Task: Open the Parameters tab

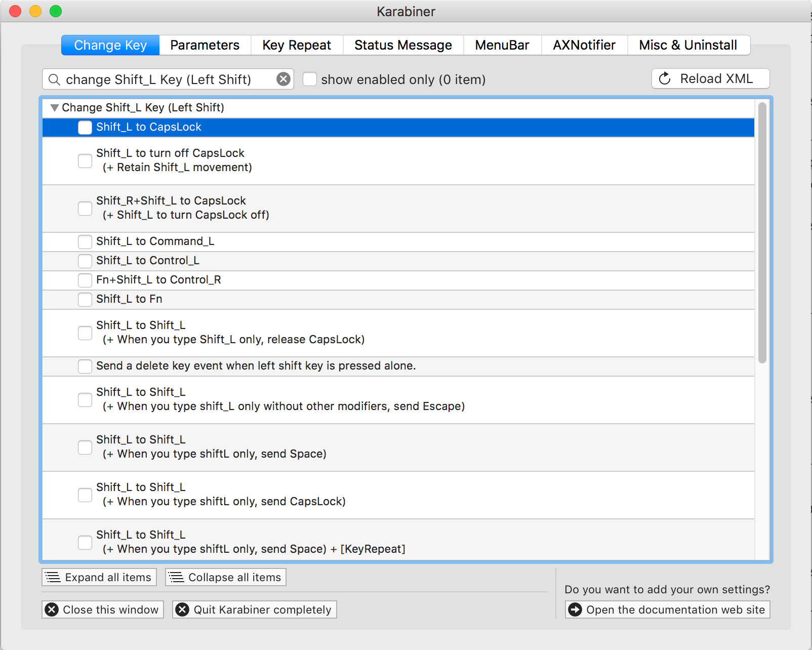Action: pos(205,45)
